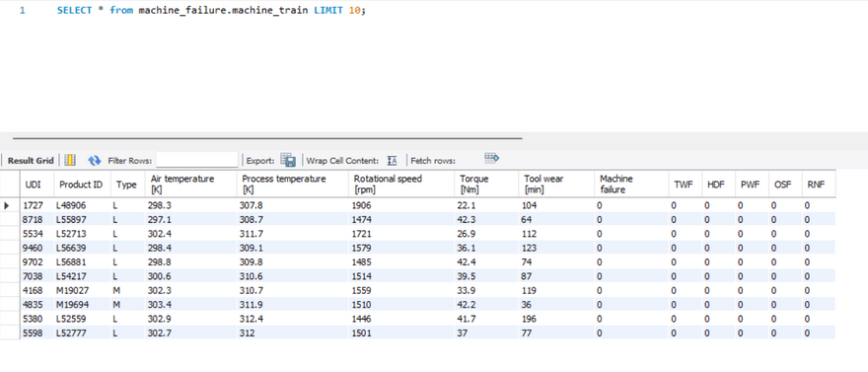Select the Air temperature cell 298.8

pos(189,261)
